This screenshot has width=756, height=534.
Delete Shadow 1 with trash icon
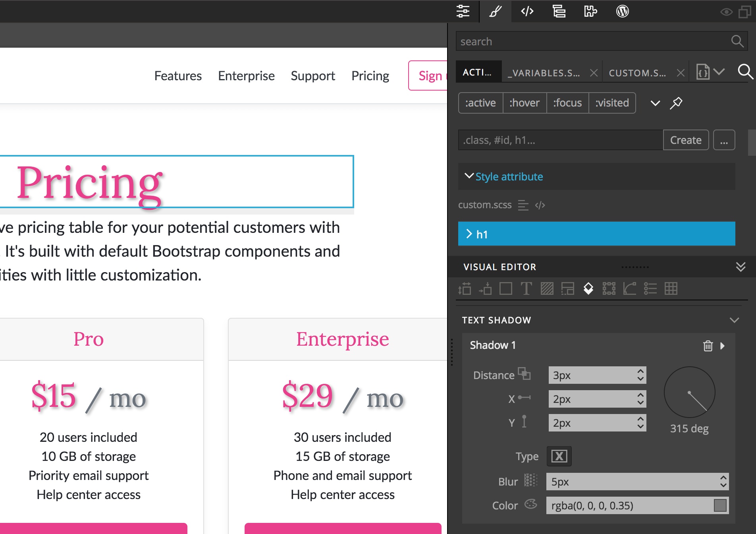(708, 346)
